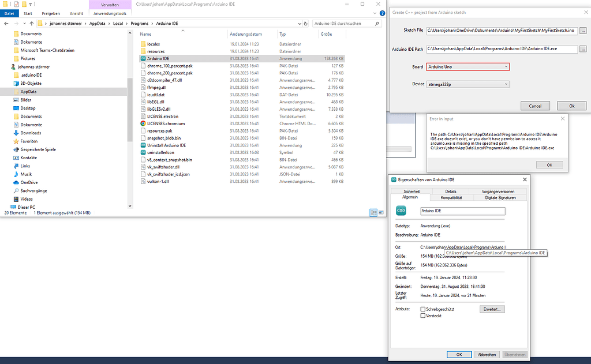
Task: Click the uninstallerIcon file icon
Action: point(143,153)
